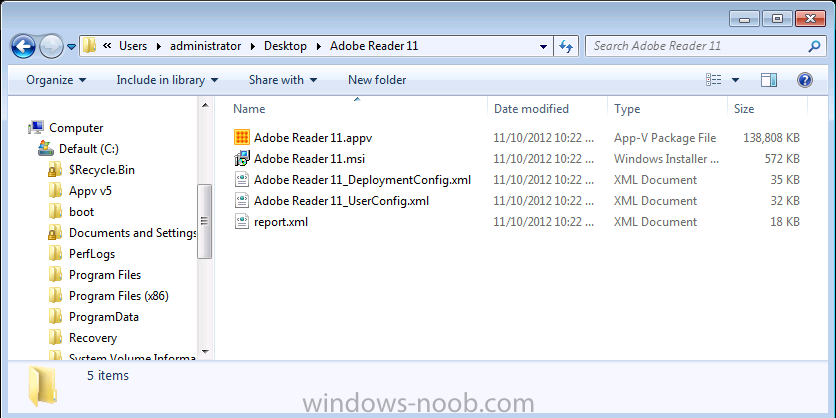The width and height of the screenshot is (836, 418).
Task: Sort by the Type column header
Action: [x=627, y=109]
